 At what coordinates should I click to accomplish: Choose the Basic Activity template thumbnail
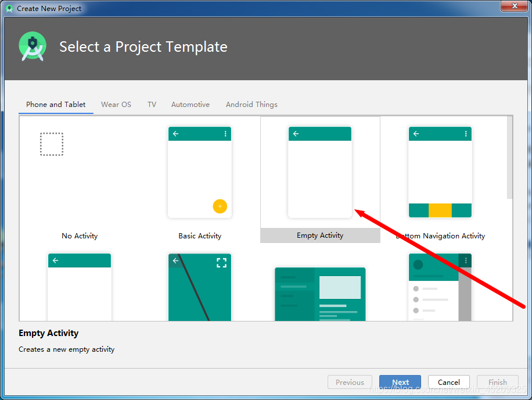[x=200, y=172]
